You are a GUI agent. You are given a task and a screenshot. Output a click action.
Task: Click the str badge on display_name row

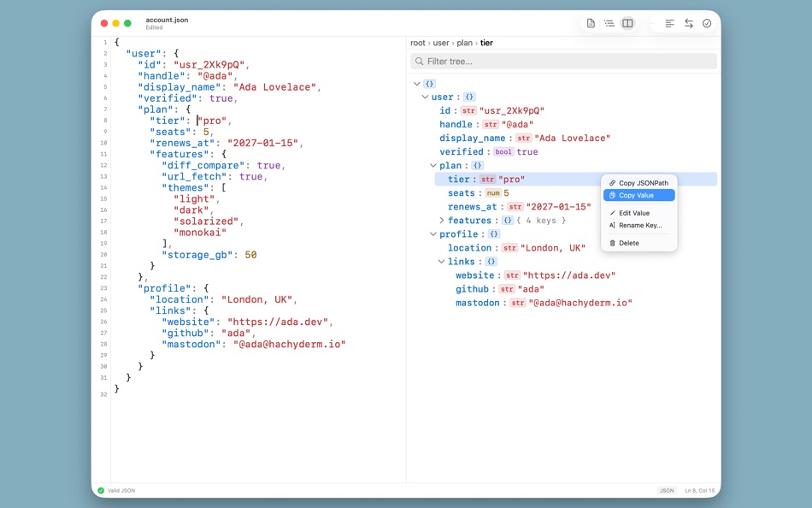tap(524, 138)
